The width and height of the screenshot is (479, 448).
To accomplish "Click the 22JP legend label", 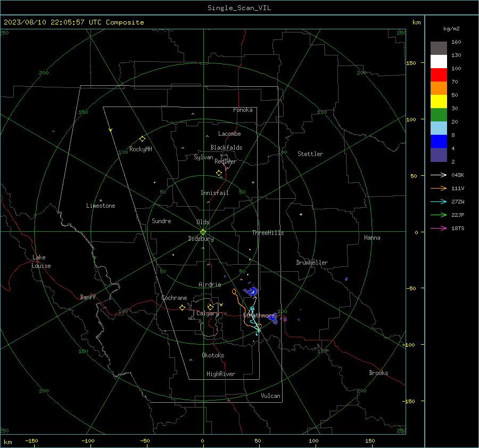I will pos(458,215).
